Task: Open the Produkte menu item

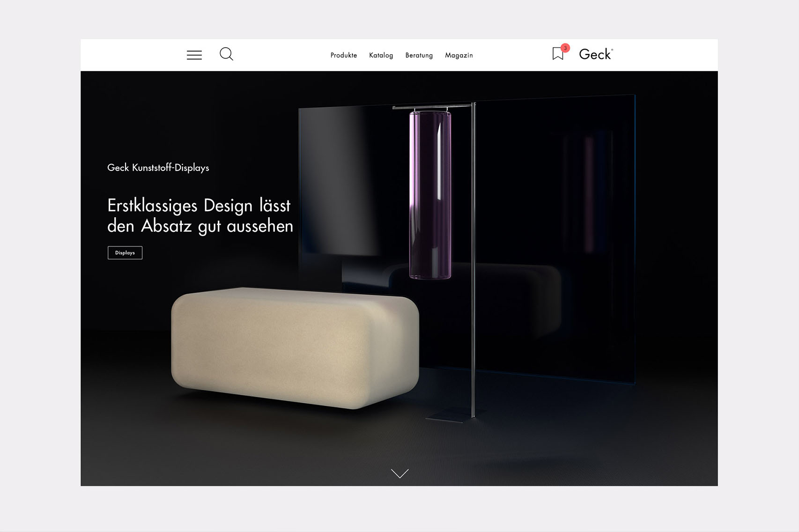Action: [344, 55]
